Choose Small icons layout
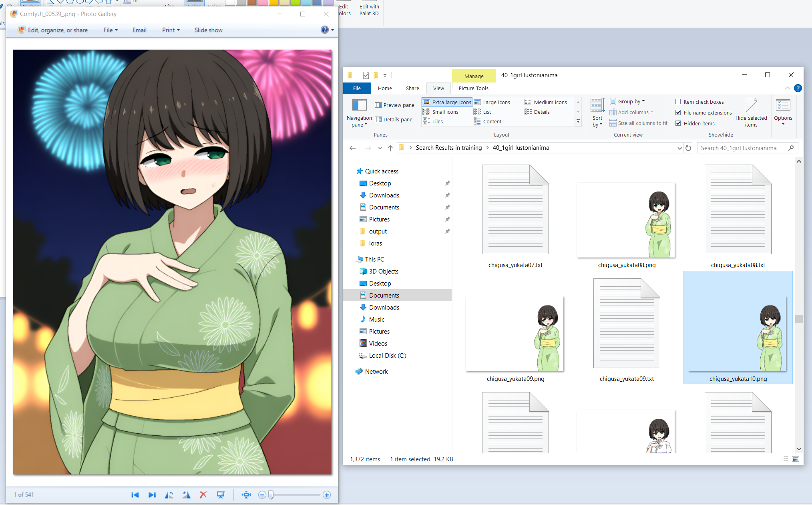The height and width of the screenshot is (505, 812). (x=441, y=112)
